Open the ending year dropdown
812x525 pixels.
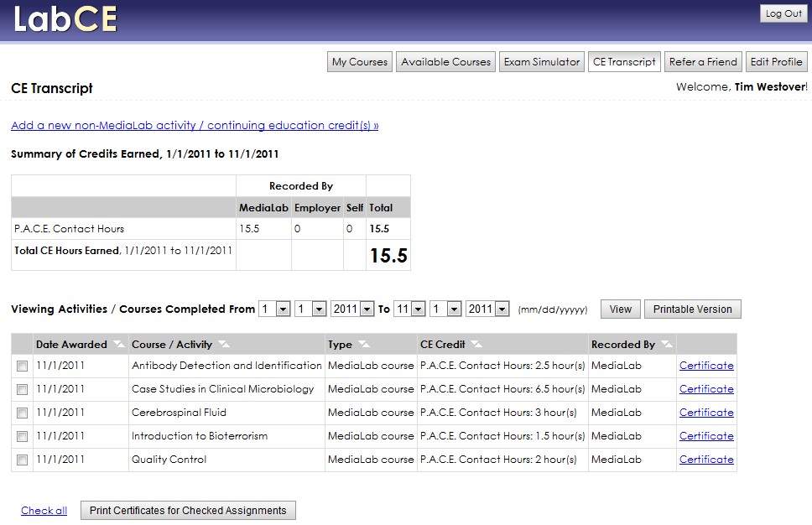coord(487,309)
